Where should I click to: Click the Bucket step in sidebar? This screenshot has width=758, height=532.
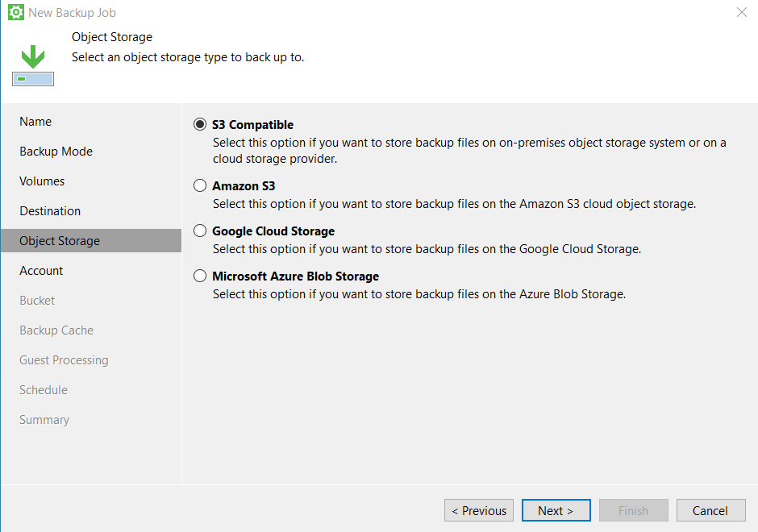pyautogui.click(x=37, y=301)
